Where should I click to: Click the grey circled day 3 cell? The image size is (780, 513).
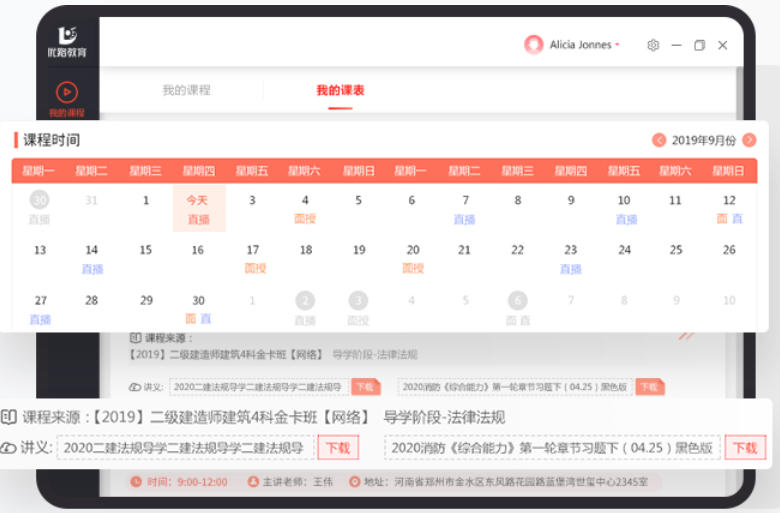[x=358, y=309]
